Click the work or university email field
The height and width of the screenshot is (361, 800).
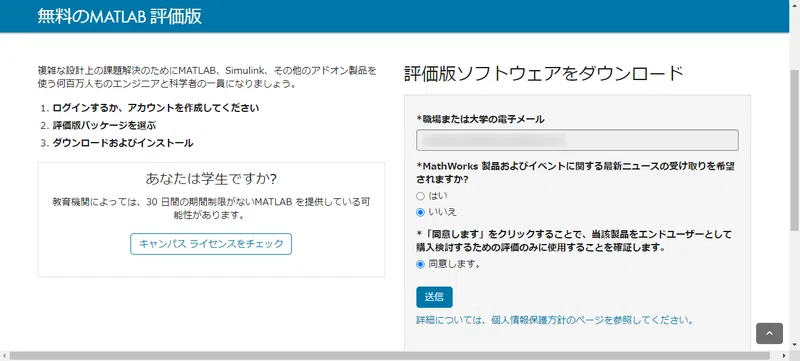577,140
